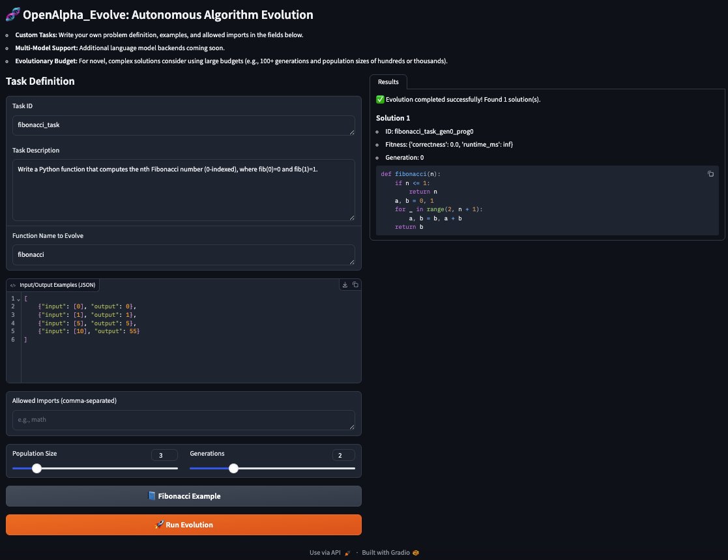The image size is (728, 560).
Task: Click into the Task ID field
Action: point(184,125)
